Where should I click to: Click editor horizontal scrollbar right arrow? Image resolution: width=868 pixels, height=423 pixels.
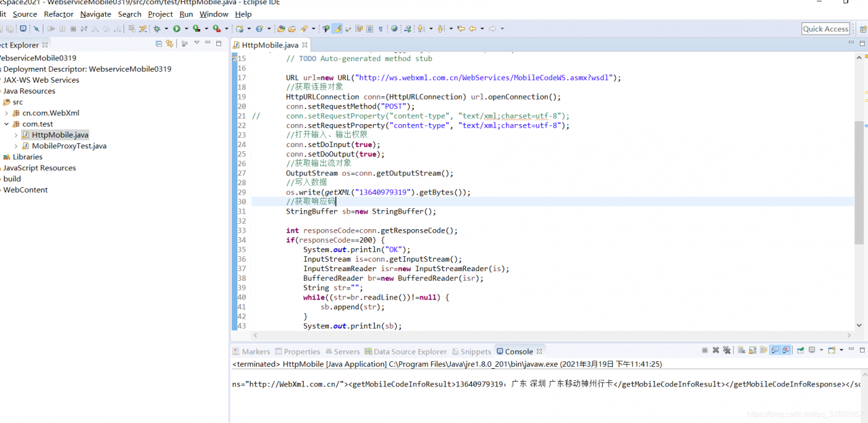(x=850, y=335)
